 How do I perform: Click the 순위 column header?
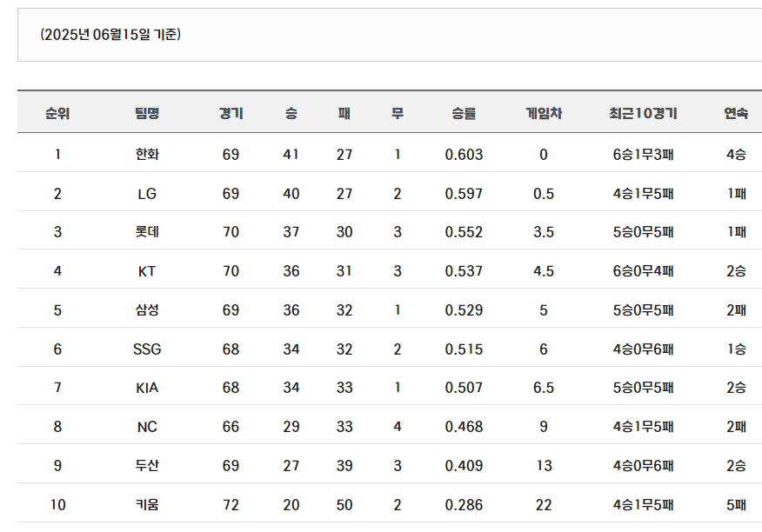point(57,113)
